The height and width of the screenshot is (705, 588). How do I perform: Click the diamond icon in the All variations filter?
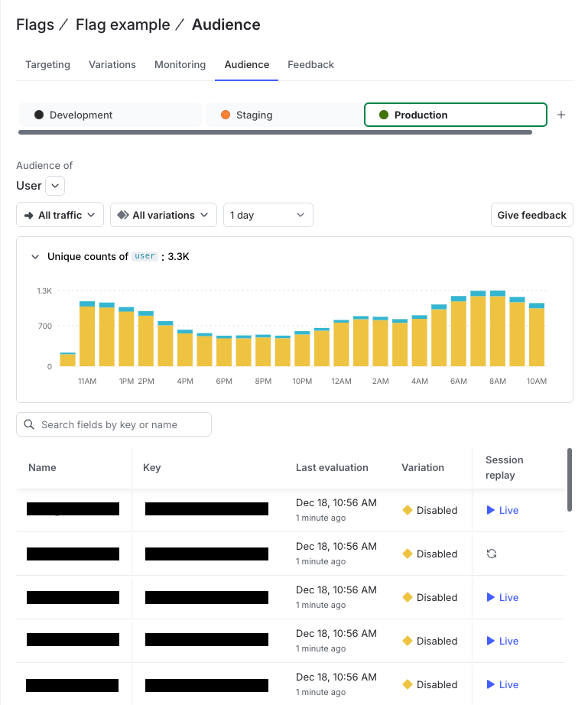coord(122,215)
